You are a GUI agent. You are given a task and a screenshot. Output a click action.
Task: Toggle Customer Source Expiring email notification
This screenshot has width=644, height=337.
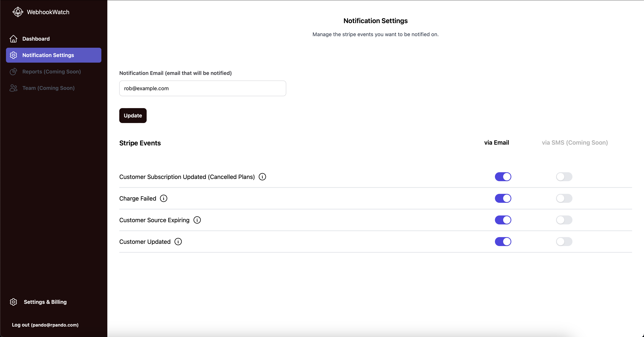click(503, 220)
